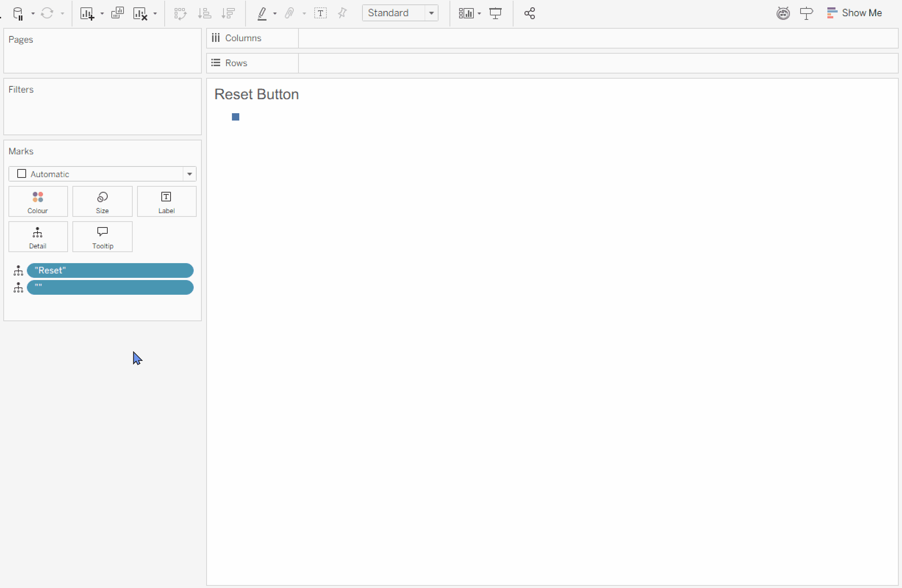
Task: Open the Group Members dropdown arrow
Action: click(x=304, y=14)
